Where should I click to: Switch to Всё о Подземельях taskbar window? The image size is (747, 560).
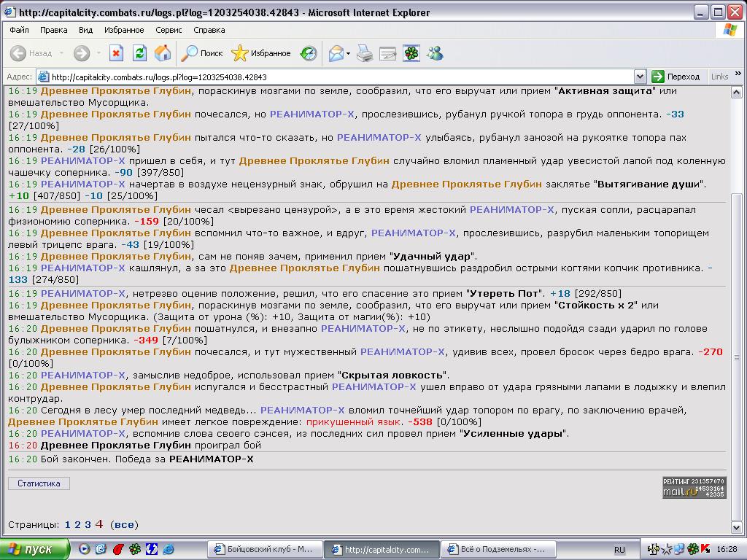click(x=498, y=550)
